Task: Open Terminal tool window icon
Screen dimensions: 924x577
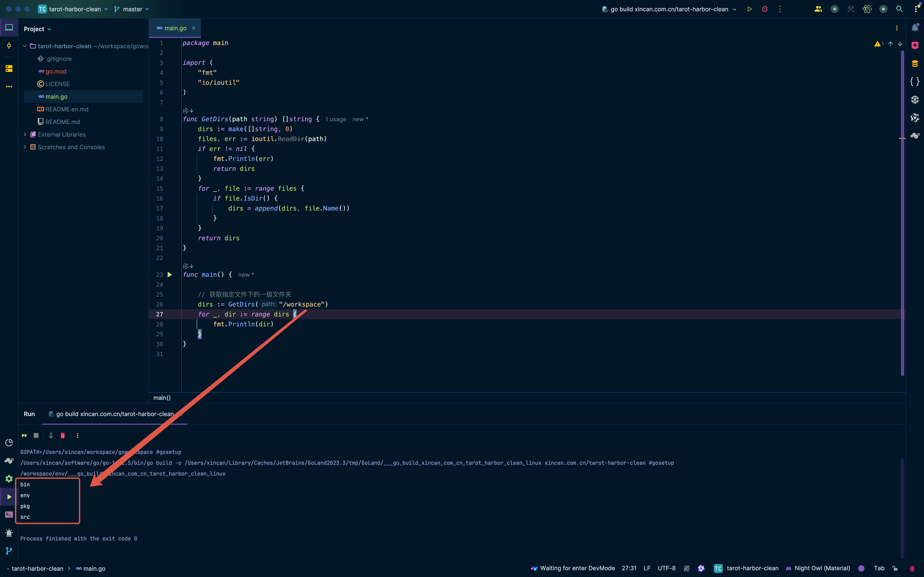Action: pyautogui.click(x=9, y=514)
